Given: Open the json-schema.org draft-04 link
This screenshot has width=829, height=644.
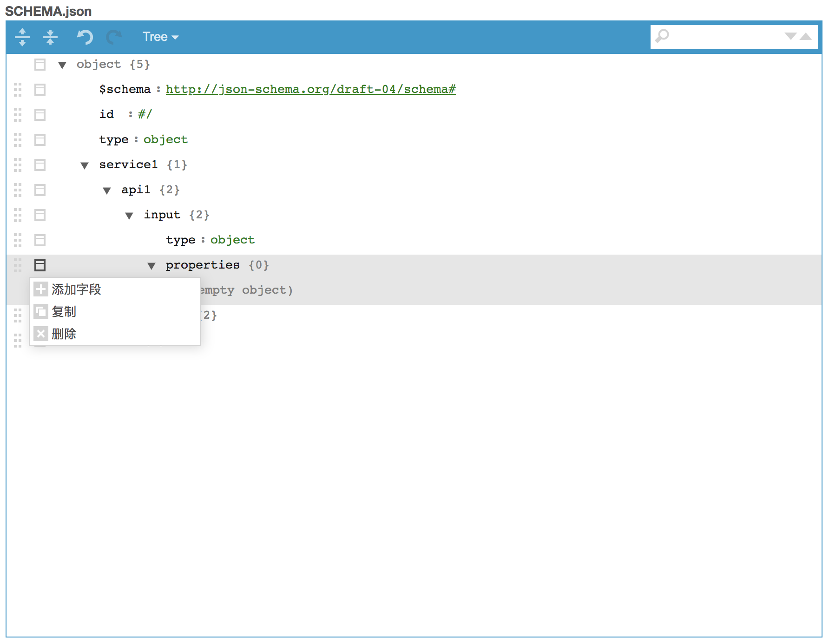Looking at the screenshot, I should pyautogui.click(x=311, y=89).
